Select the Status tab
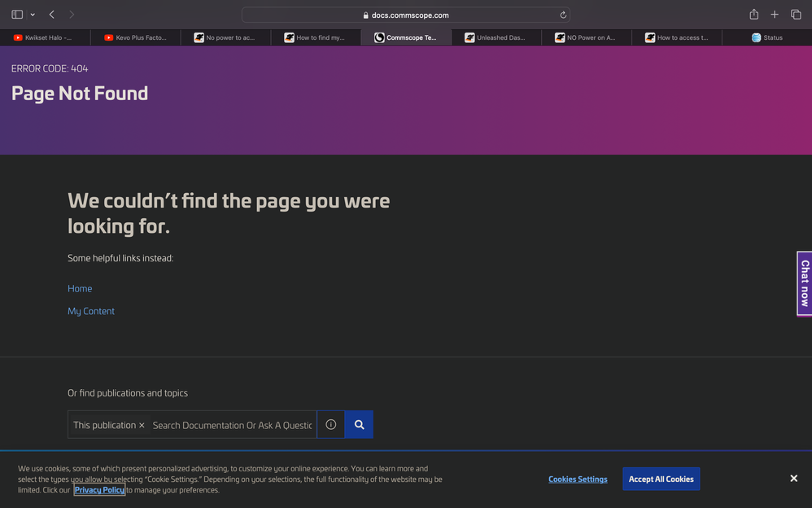 766,37
